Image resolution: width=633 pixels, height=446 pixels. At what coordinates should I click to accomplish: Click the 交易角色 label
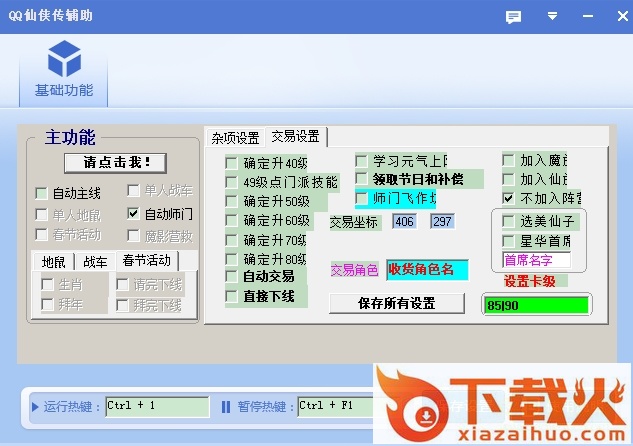pos(354,270)
